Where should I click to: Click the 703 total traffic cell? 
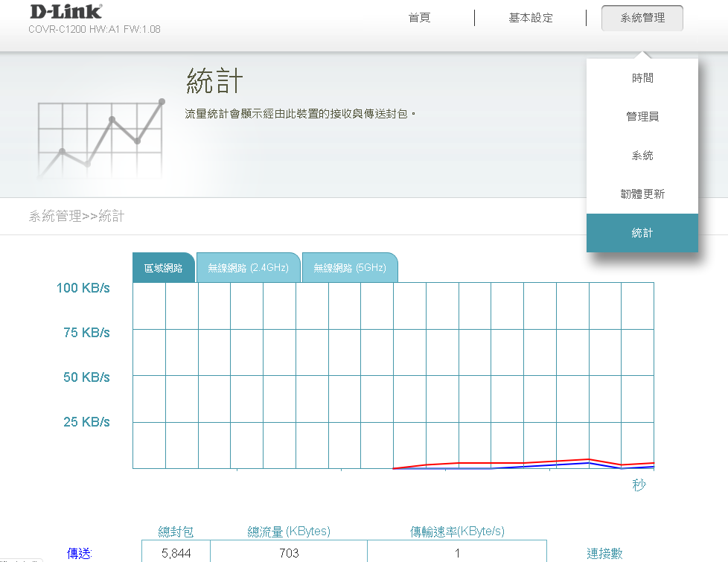click(289, 553)
